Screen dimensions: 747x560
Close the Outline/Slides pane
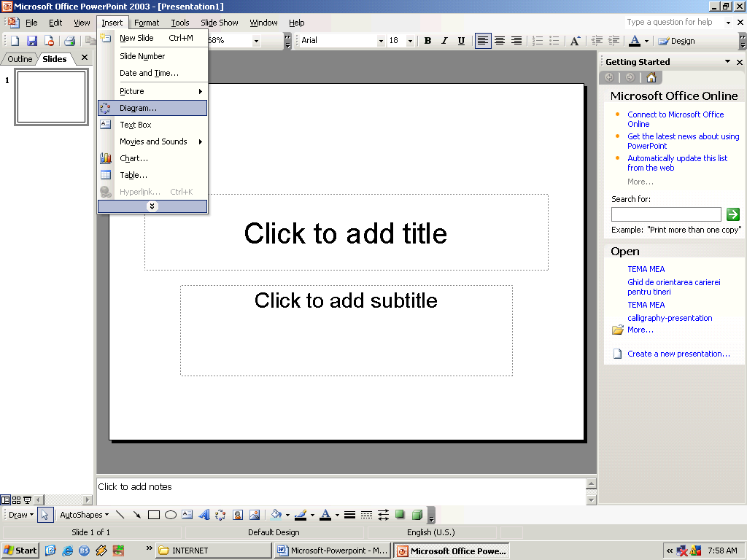85,58
